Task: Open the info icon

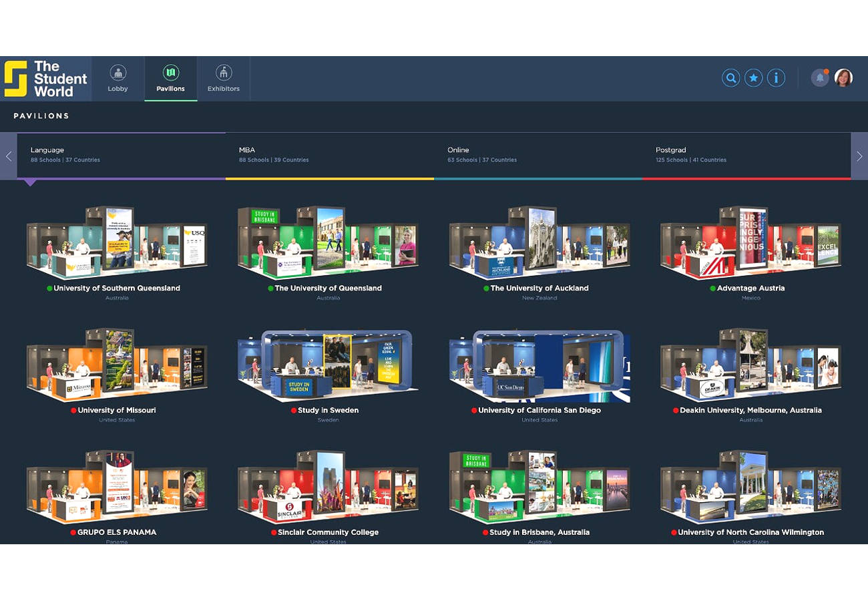Action: (776, 78)
